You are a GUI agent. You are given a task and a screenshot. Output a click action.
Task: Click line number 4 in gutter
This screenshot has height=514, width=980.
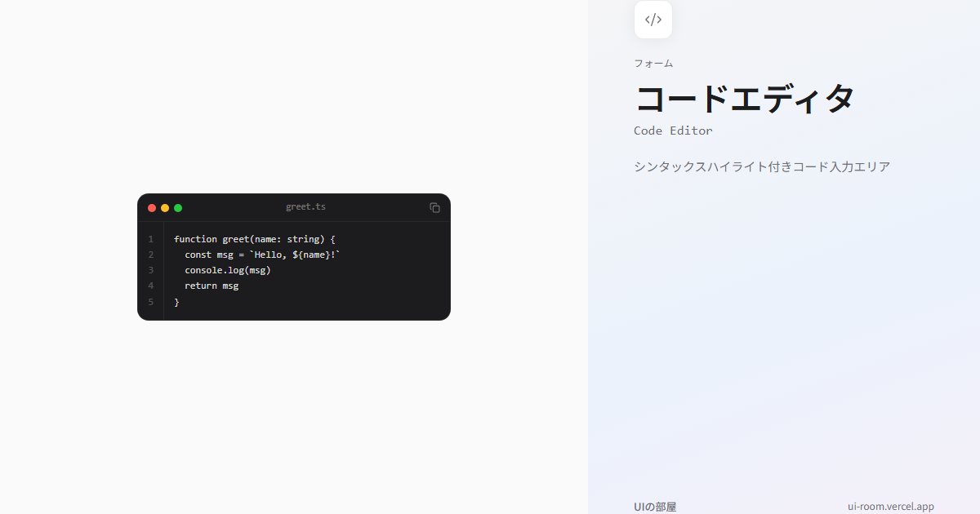[150, 286]
